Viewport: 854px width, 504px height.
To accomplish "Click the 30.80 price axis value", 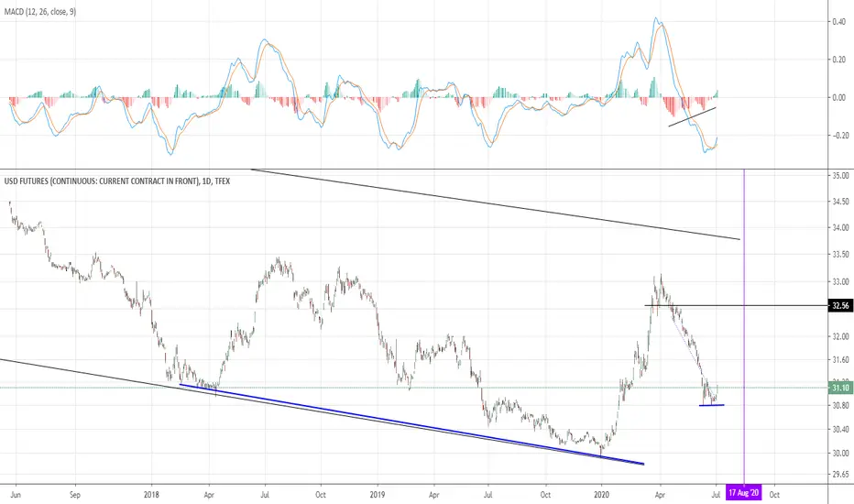I will [840, 405].
